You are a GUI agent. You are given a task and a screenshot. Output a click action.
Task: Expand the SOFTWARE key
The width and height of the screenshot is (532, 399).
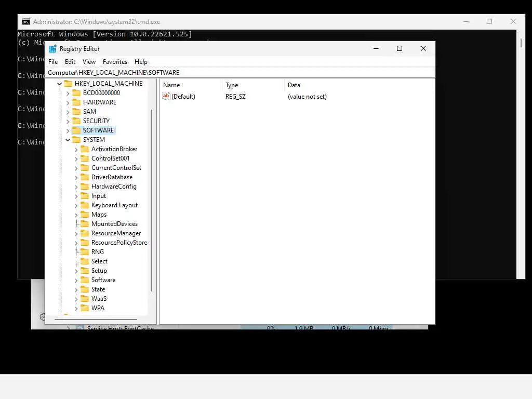(68, 130)
